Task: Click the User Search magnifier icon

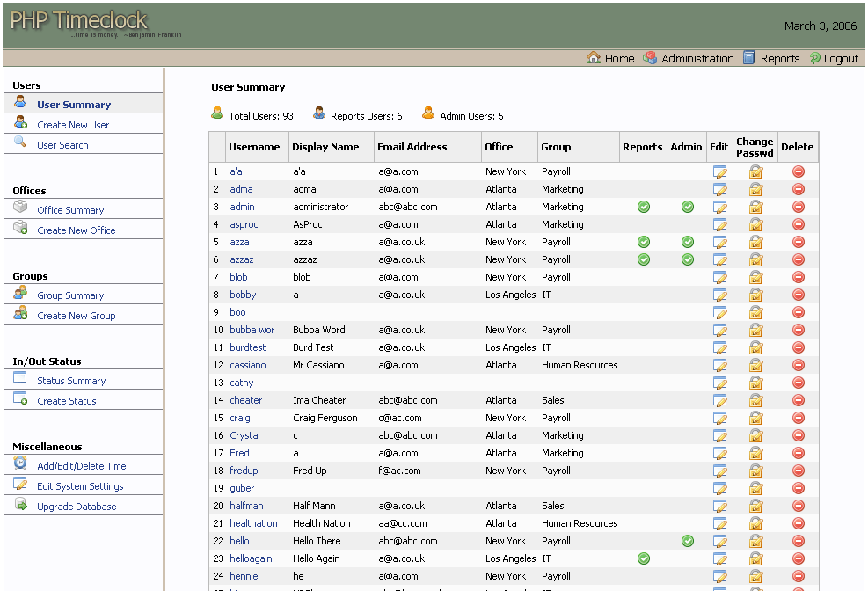Action: coord(19,141)
